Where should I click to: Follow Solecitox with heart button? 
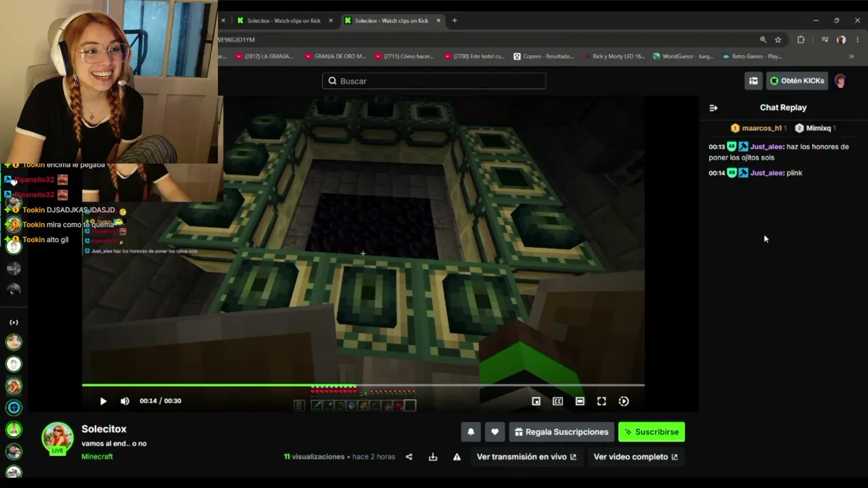[494, 432]
